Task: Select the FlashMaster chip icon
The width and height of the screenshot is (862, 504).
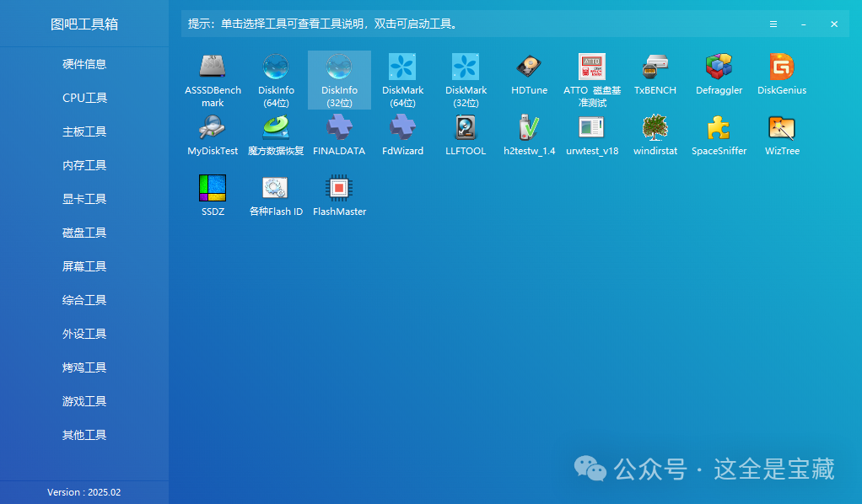Action: tap(339, 187)
